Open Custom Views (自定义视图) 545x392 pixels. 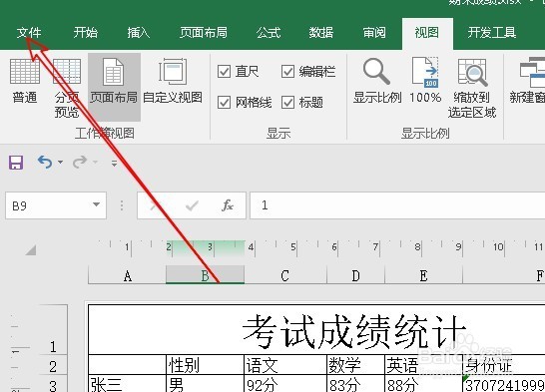173,82
